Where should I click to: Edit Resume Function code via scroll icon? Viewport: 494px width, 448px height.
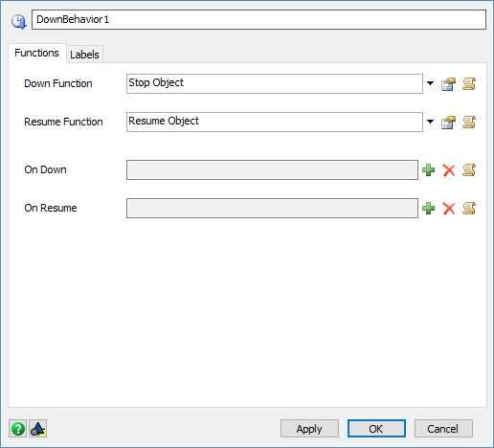469,123
